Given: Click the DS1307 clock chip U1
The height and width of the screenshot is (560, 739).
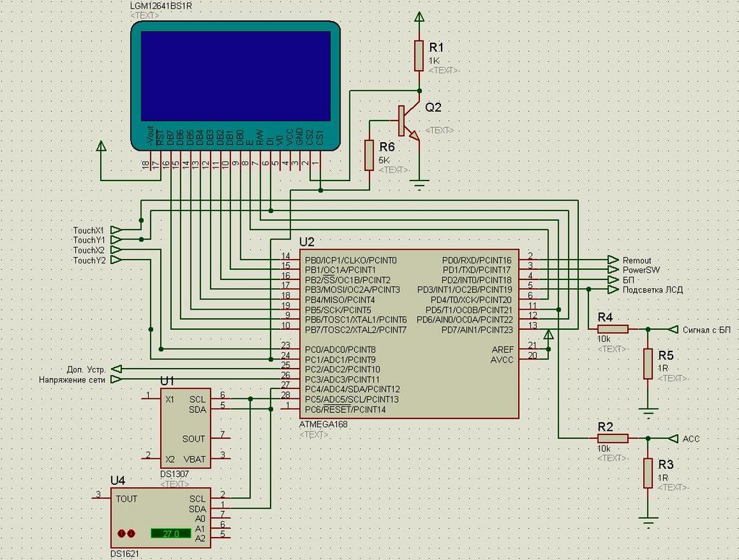Looking at the screenshot, I should click(x=186, y=429).
